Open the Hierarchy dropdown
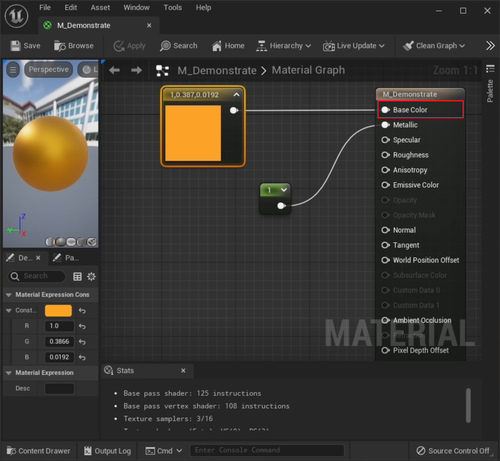 pos(283,46)
